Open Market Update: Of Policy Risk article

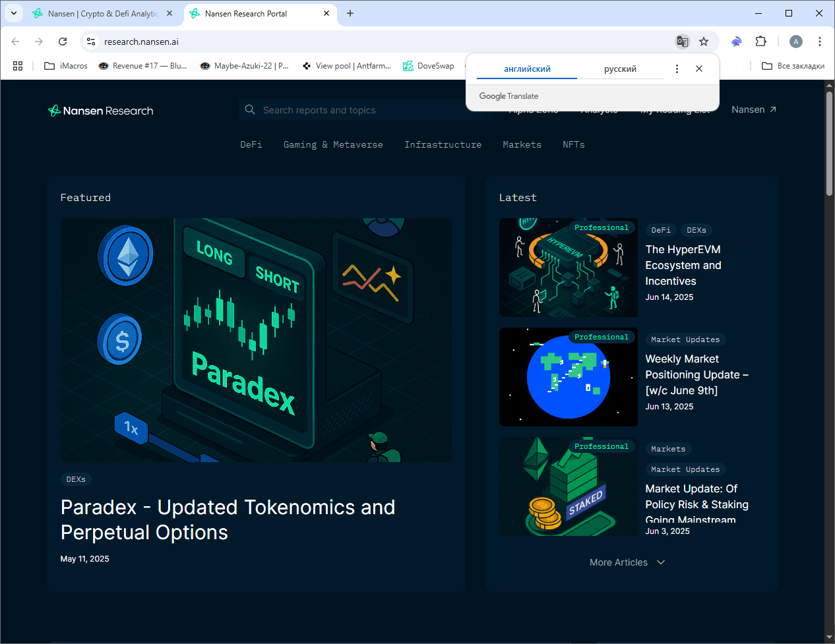697,504
